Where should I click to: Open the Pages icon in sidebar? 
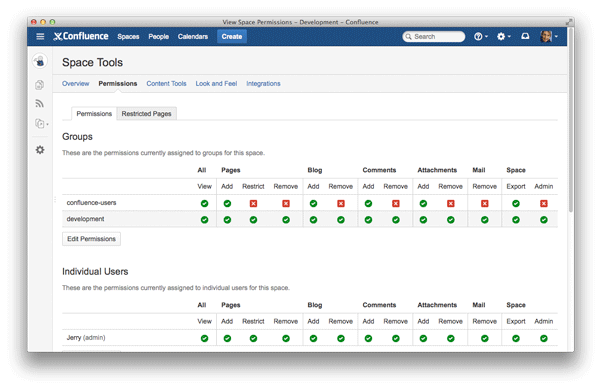click(x=39, y=85)
